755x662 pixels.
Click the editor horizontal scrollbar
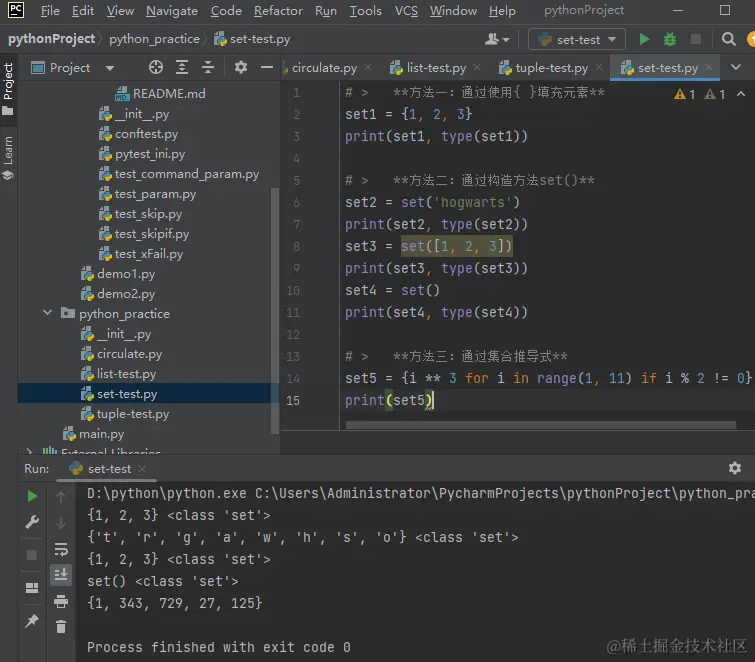pos(541,425)
